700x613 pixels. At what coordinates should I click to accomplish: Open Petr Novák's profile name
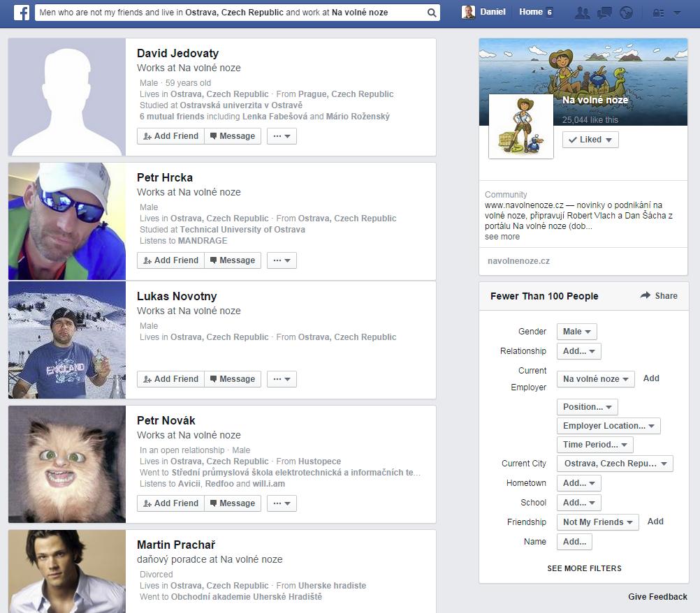[x=166, y=420]
